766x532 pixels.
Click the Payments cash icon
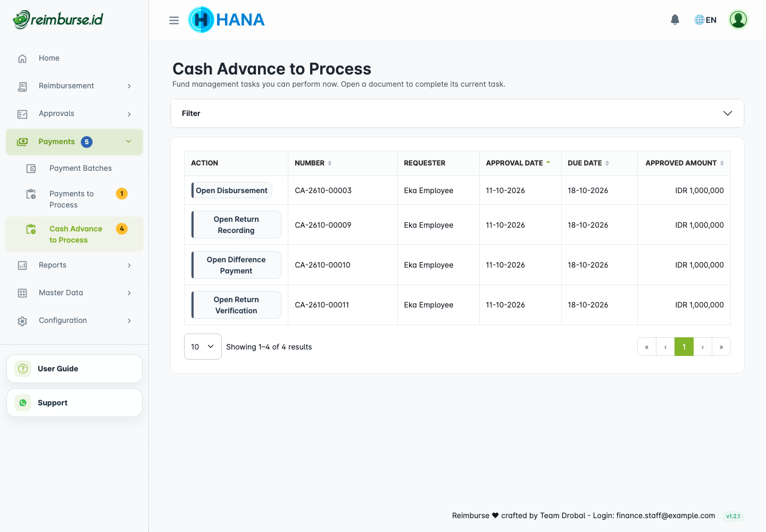click(22, 142)
